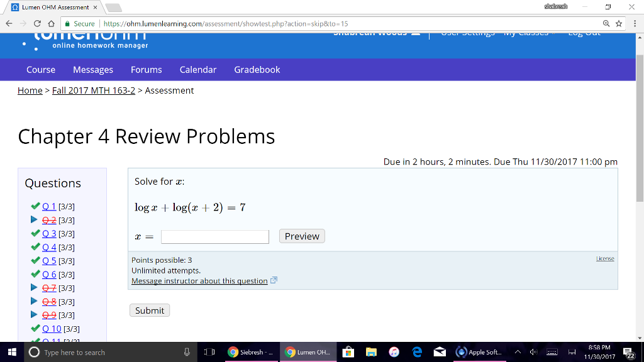Open the external link icon beside Message instructor
The height and width of the screenshot is (362, 644).
point(274,281)
